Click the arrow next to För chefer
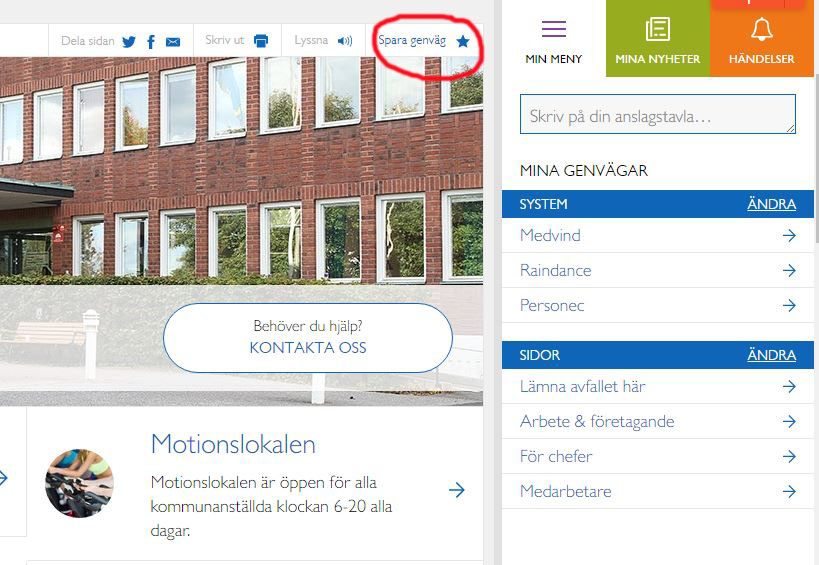Screen dimensions: 819x565 (789, 456)
